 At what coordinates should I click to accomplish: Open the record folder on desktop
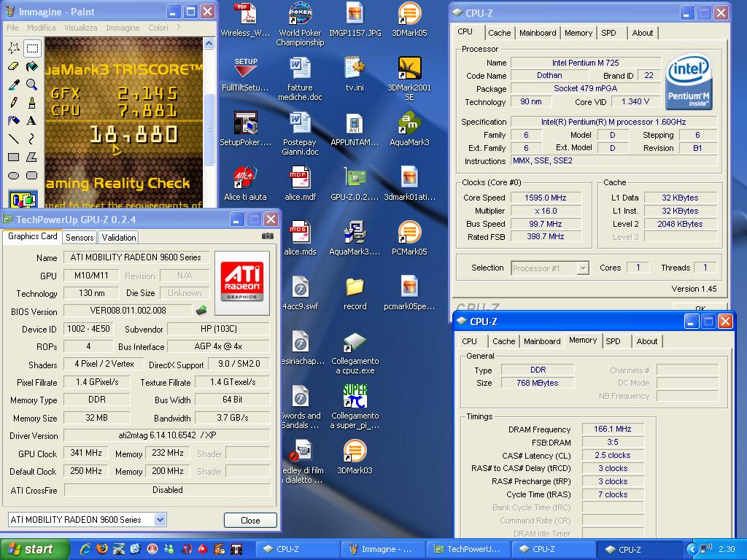(355, 293)
